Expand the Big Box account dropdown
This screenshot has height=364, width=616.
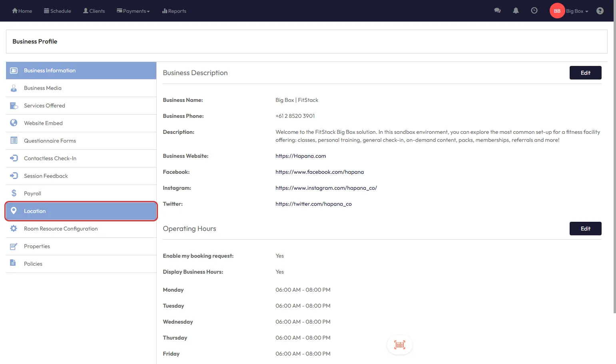point(577,11)
